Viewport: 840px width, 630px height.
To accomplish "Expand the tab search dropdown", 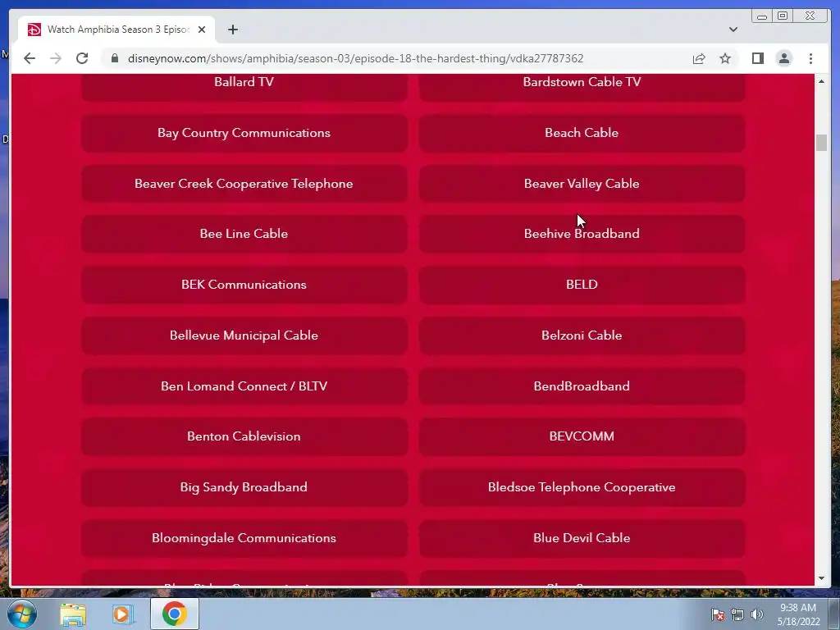I will [x=733, y=30].
